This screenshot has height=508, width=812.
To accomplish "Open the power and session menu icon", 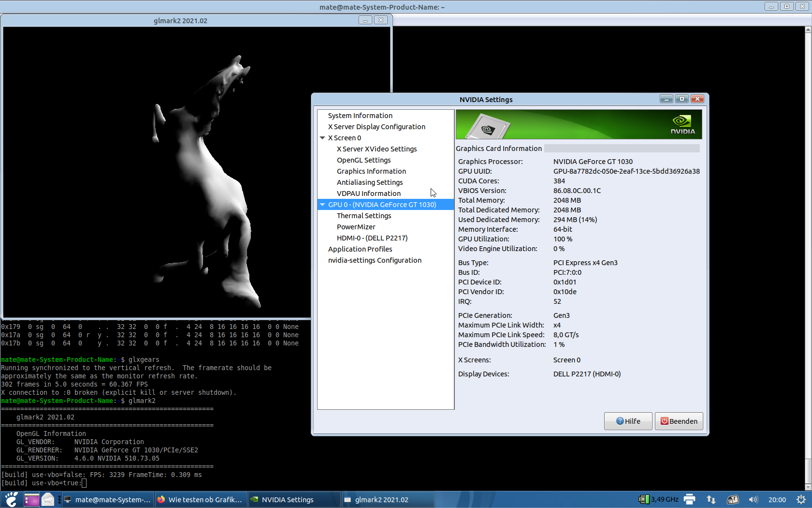I will coord(801,499).
